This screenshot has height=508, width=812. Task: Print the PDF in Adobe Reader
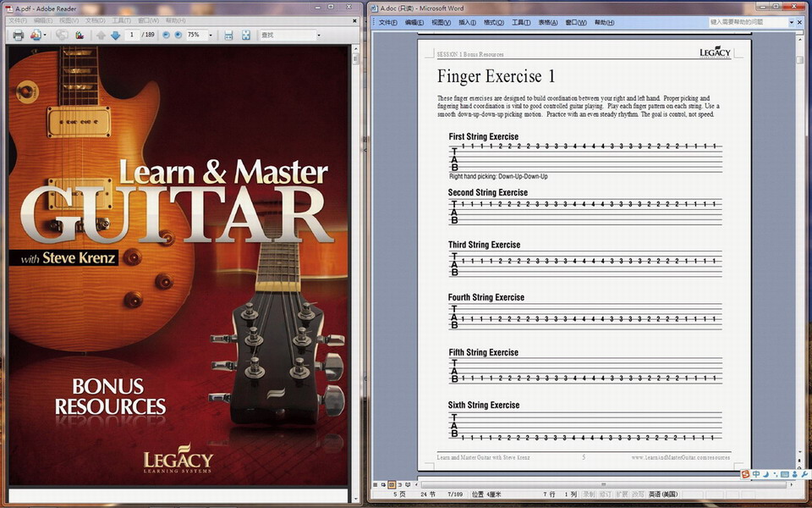18,36
